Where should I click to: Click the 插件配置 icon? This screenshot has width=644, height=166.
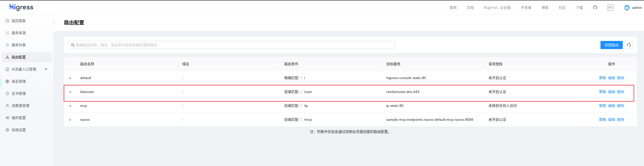tap(7, 118)
